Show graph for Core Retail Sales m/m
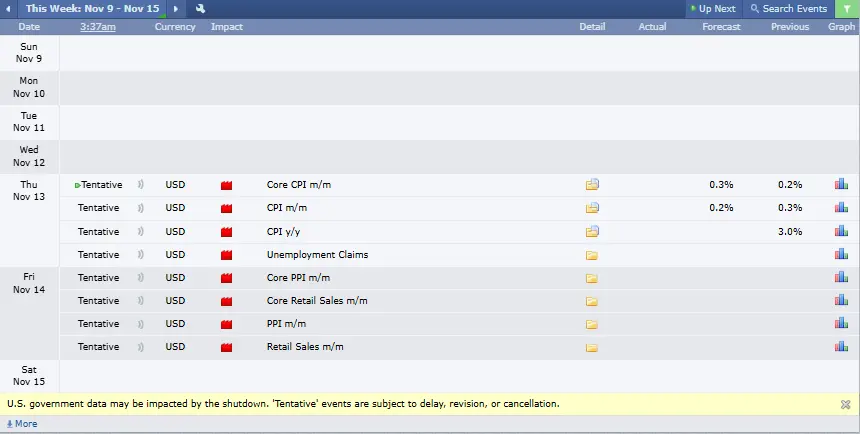The image size is (860, 434). [x=841, y=300]
